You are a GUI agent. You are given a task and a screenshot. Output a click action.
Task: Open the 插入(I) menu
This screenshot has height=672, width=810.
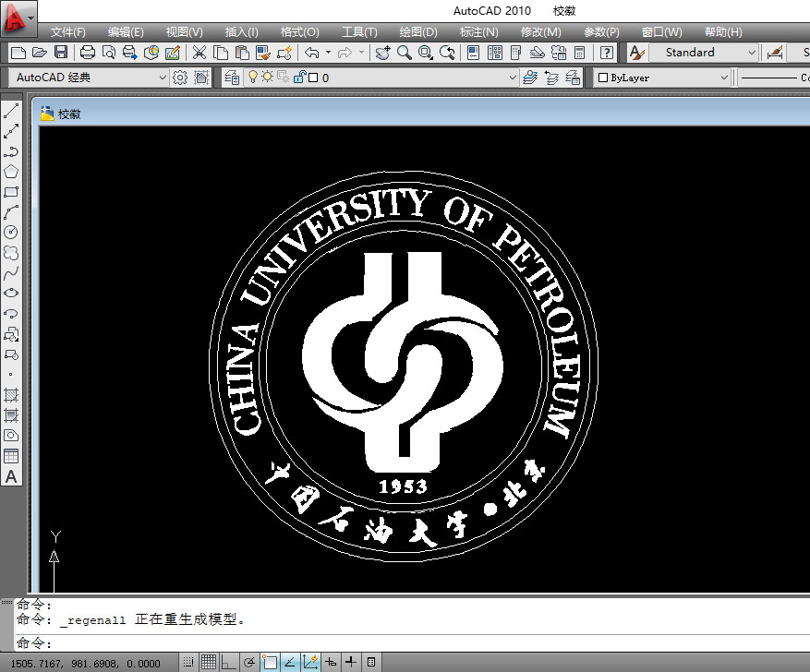[x=242, y=32]
